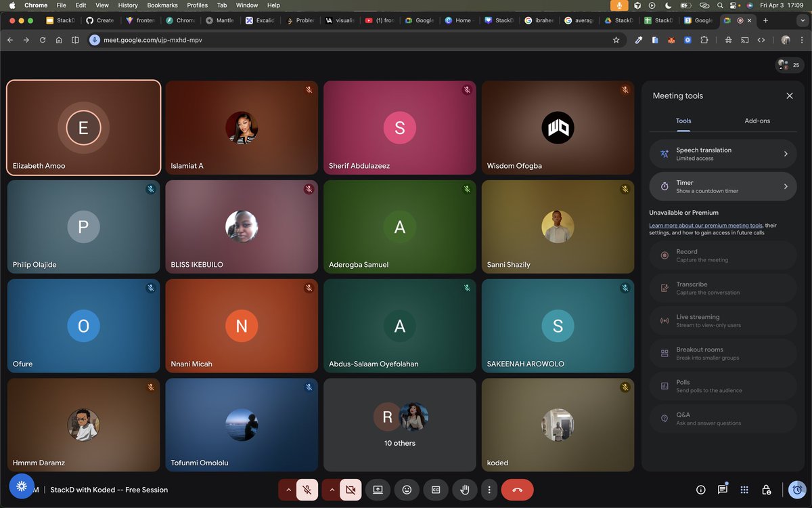
Task: Click the site microphone permission icon in address bar
Action: point(95,40)
